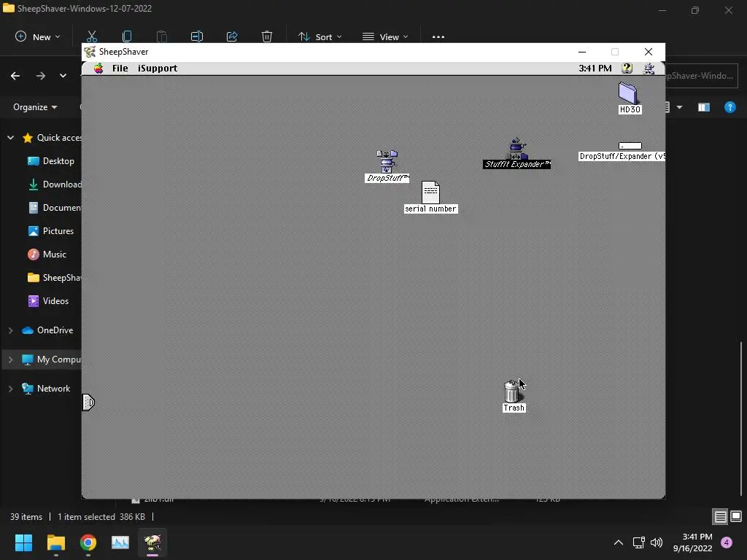Open Music in the sidebar

pos(47,254)
